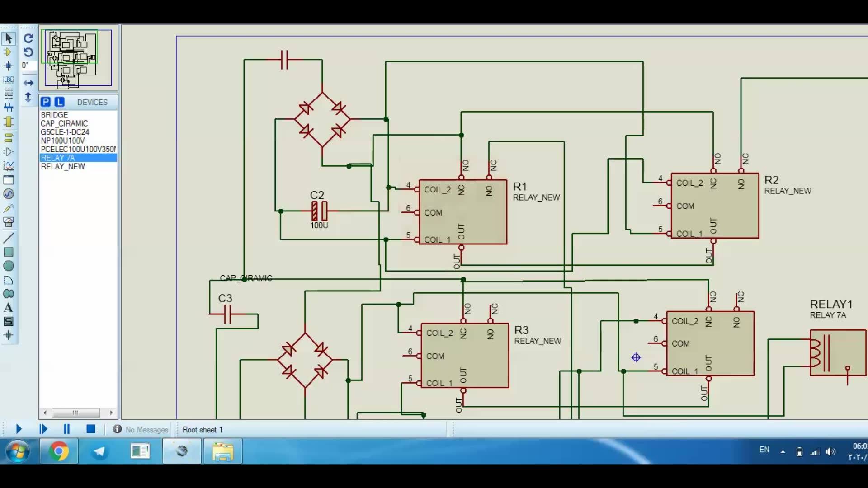Select the 2D Graphics Markers tool
Screen dimensions: 868x488
tap(8, 335)
